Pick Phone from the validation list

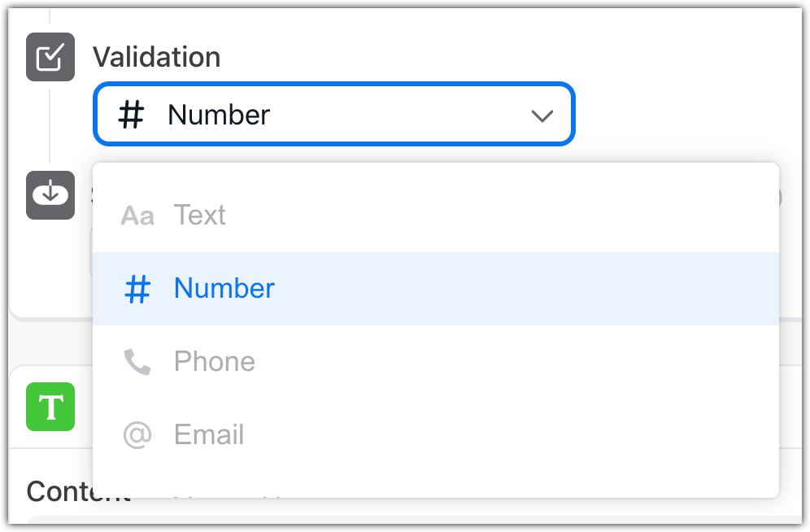(215, 362)
